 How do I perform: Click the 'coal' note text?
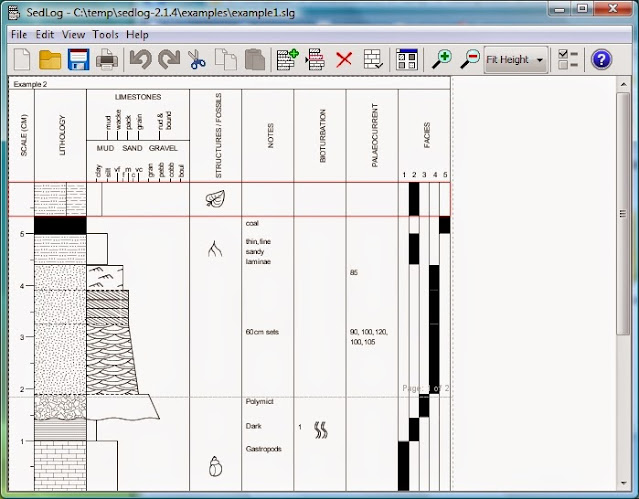point(252,223)
